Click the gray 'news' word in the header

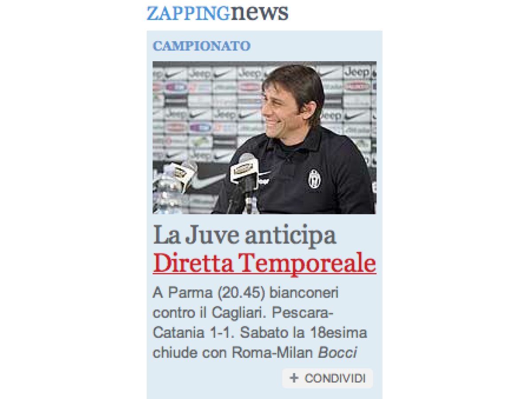click(x=259, y=13)
